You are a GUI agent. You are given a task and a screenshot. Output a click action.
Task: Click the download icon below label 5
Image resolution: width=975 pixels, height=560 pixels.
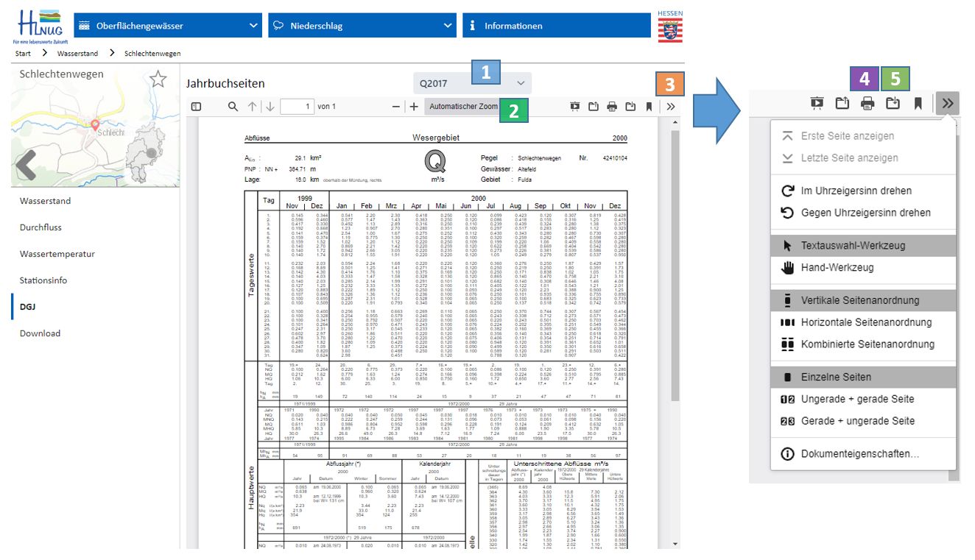click(x=893, y=103)
